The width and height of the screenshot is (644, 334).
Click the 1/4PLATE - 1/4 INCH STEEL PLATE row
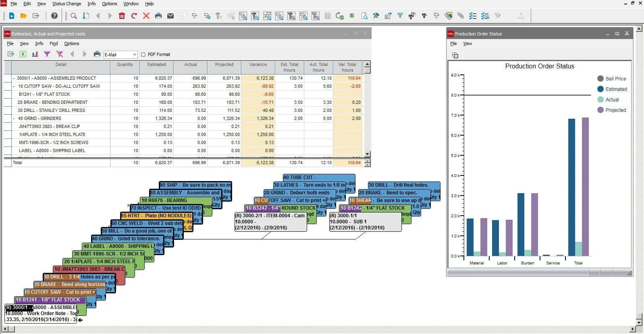pos(187,134)
